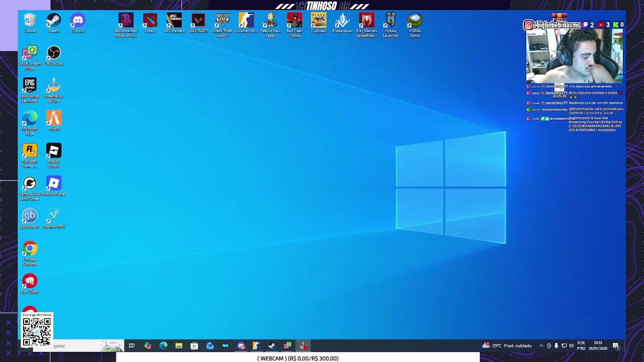Open Outlook mail from the taskbar

point(210,345)
